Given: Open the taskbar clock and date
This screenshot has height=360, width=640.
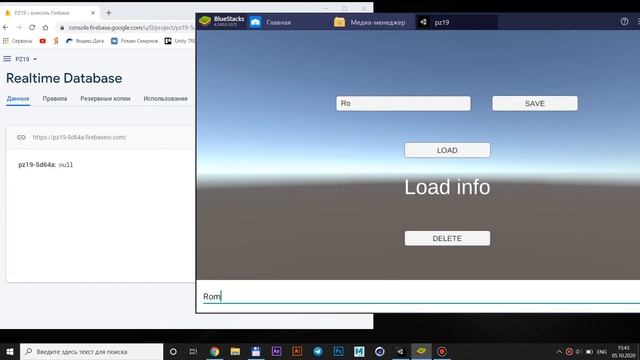Looking at the screenshot, I should click(x=624, y=351).
